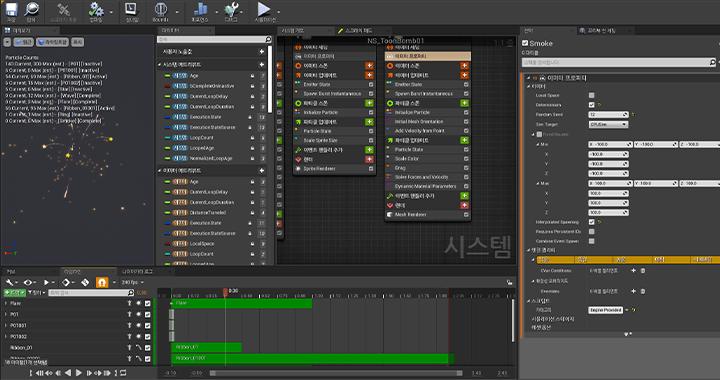The width and height of the screenshot is (720, 380).
Task: Toggle the Determinism checkbox
Action: [x=591, y=105]
